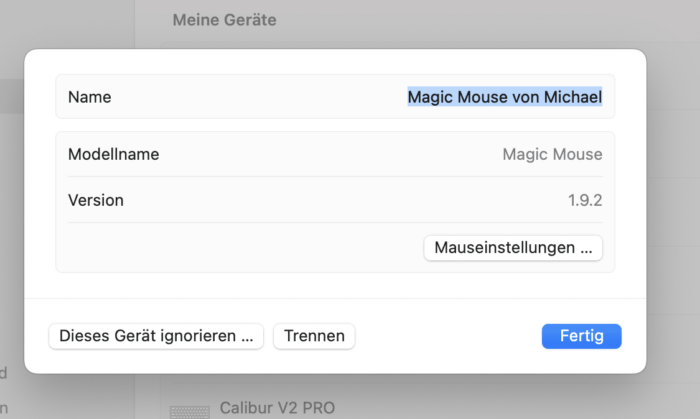Click the firmware version value 1.9.2
Viewport: 700px width, 419px height.
(585, 200)
